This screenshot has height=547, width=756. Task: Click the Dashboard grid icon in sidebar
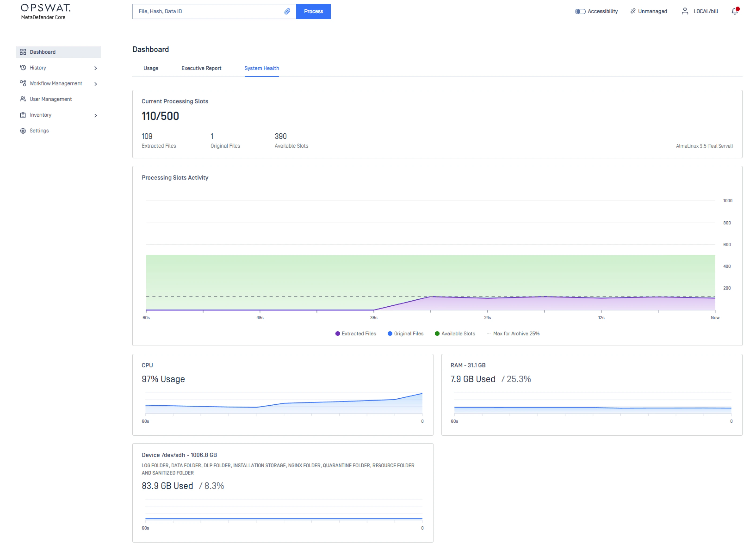pos(23,52)
